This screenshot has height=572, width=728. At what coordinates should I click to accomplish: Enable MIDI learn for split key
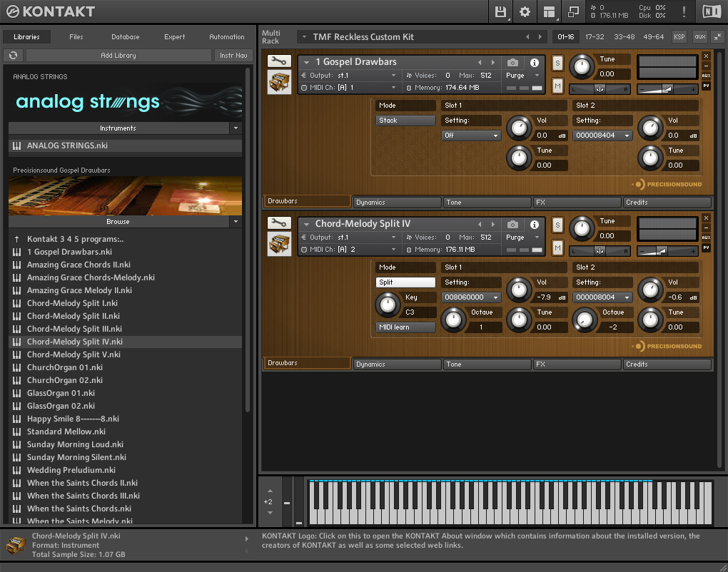(405, 327)
